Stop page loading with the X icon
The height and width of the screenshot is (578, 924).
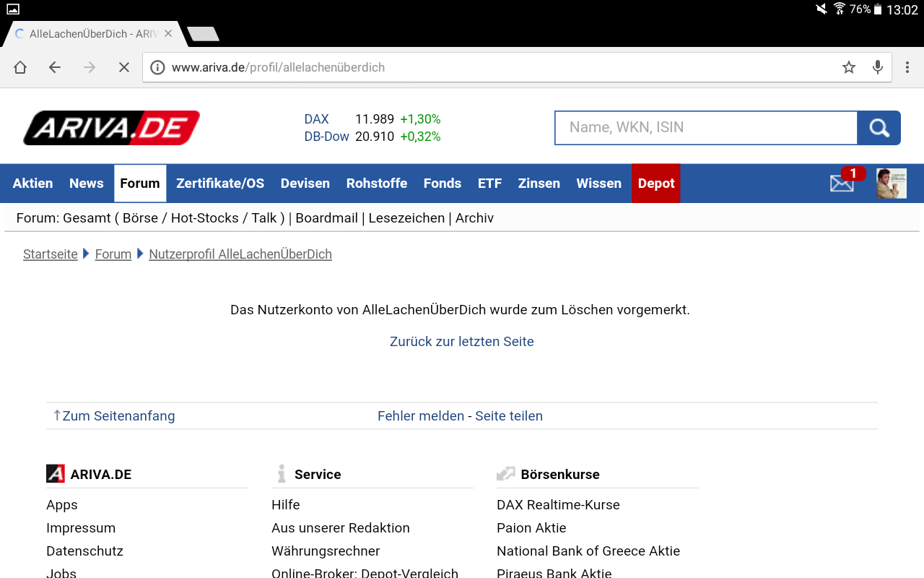123,66
